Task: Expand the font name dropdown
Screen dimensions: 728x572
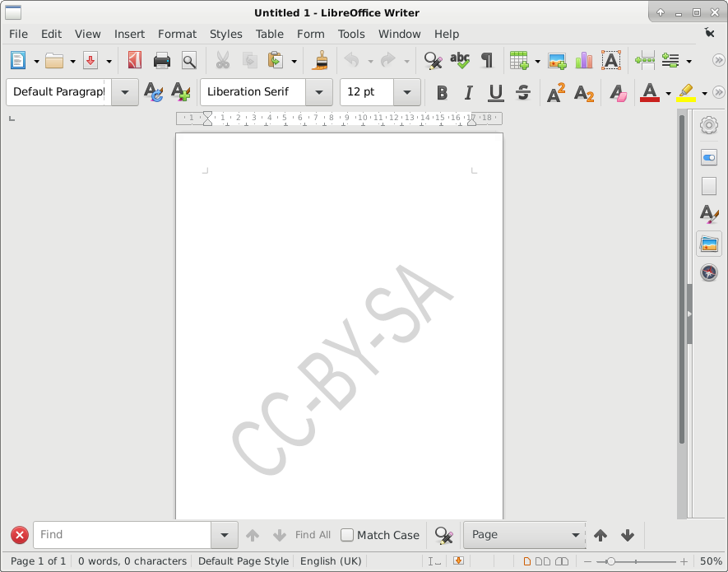Action: [x=319, y=92]
